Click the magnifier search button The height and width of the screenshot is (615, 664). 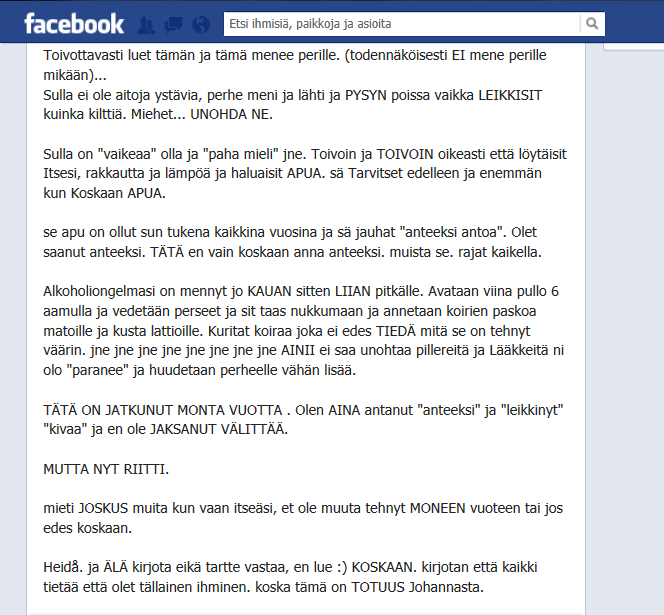592,24
